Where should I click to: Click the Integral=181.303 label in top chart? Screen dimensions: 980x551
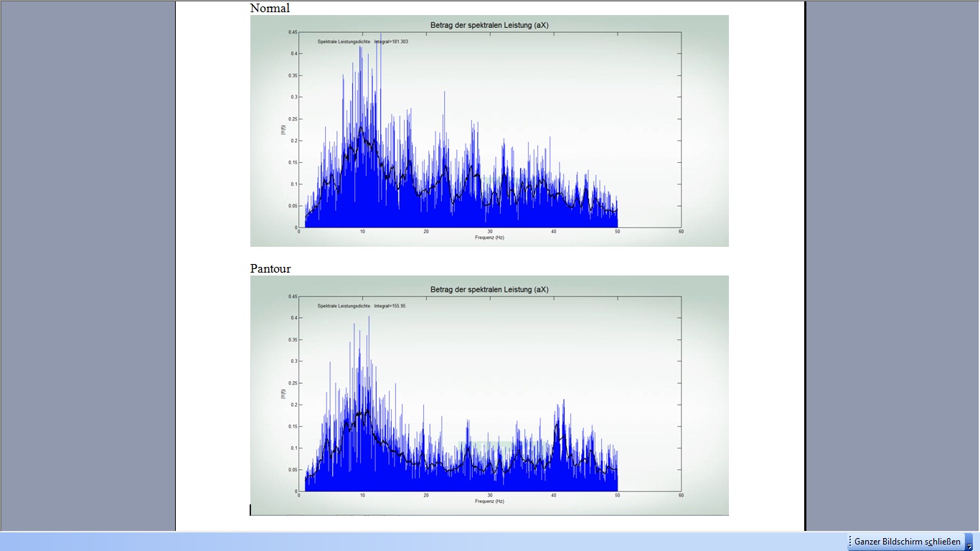(x=391, y=42)
